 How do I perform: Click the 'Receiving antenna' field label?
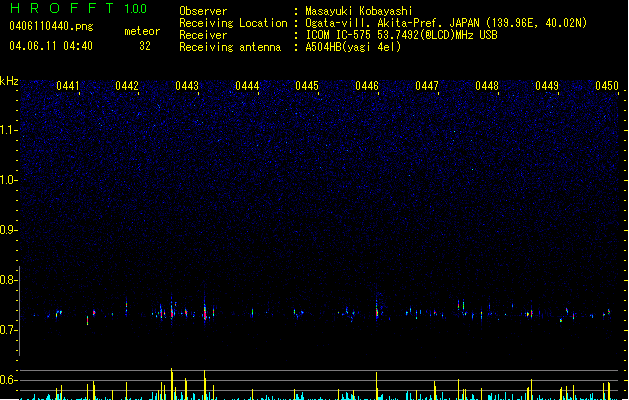230,47
